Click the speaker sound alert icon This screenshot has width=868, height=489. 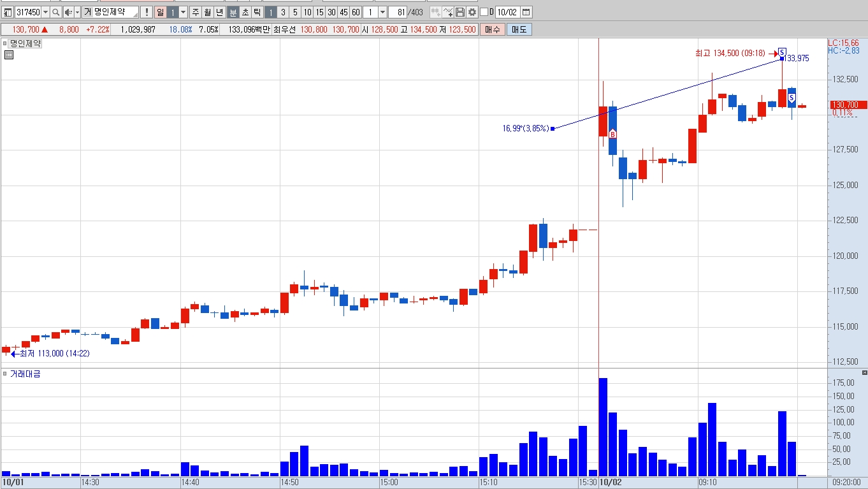(x=68, y=12)
